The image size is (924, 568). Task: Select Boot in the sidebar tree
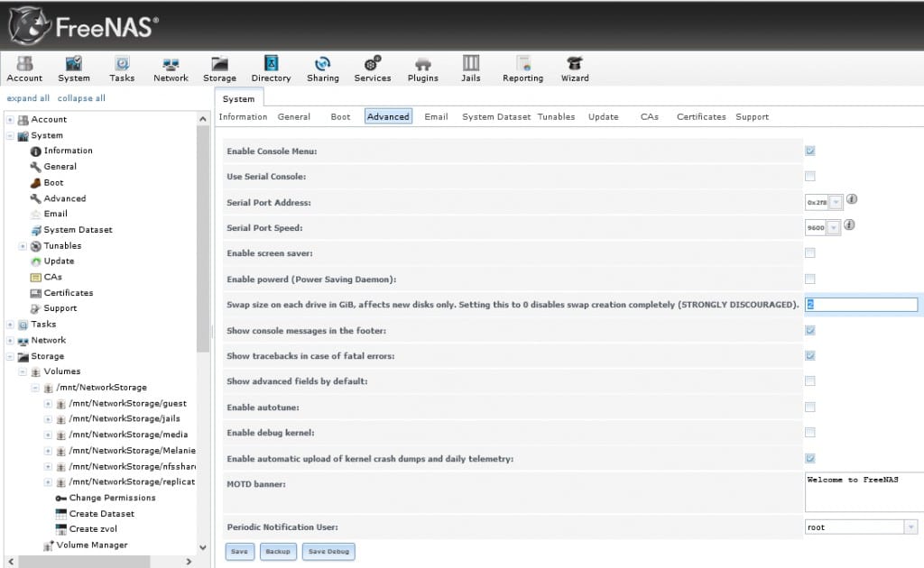(x=47, y=182)
